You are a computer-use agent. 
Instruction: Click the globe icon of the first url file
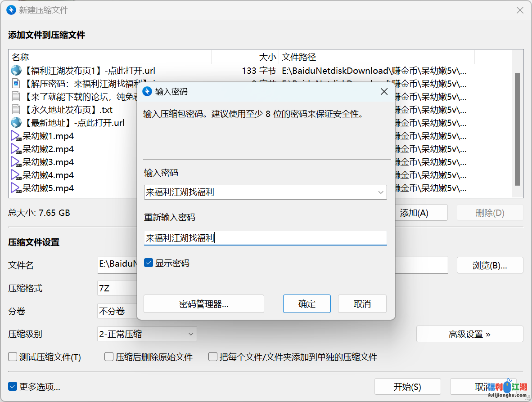coord(16,70)
